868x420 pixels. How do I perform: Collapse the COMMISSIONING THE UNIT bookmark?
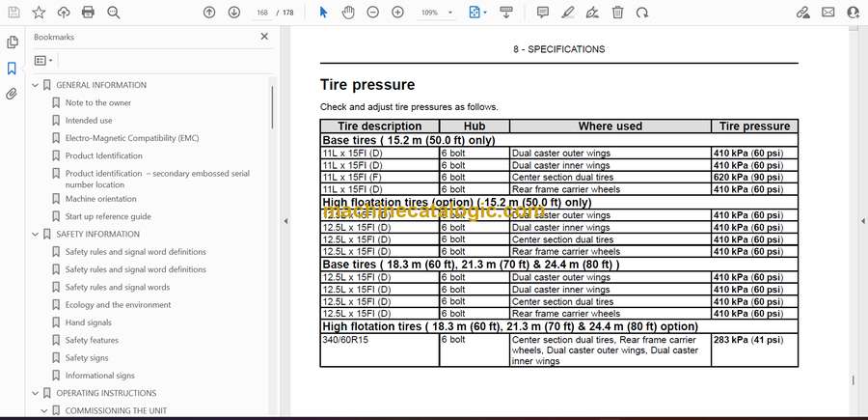(x=44, y=411)
